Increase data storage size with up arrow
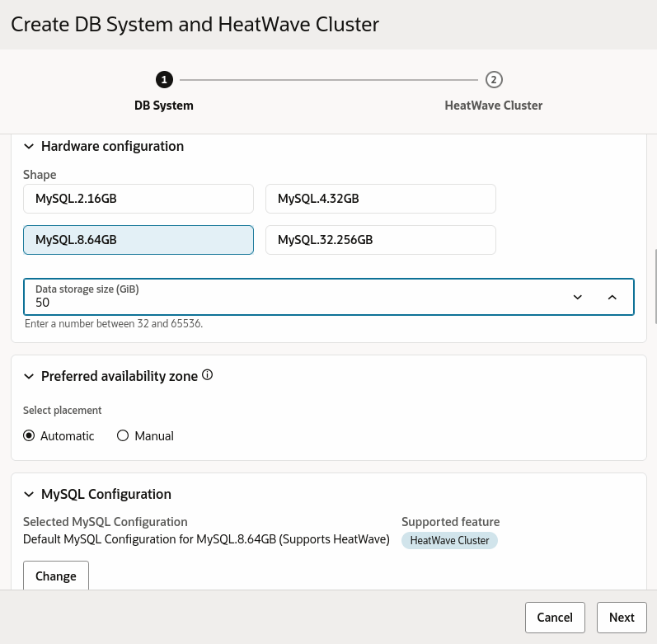 [x=612, y=297]
